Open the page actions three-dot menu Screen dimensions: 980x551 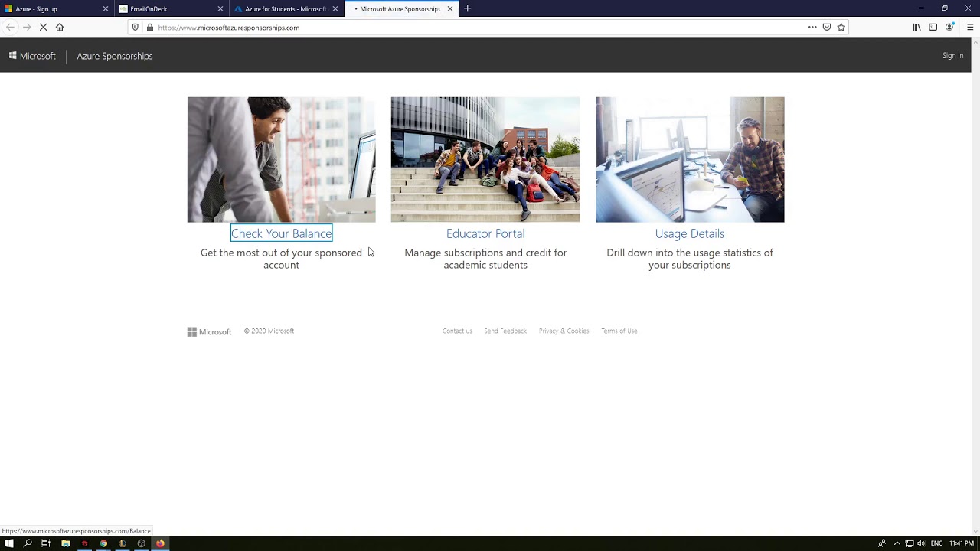pyautogui.click(x=812, y=28)
